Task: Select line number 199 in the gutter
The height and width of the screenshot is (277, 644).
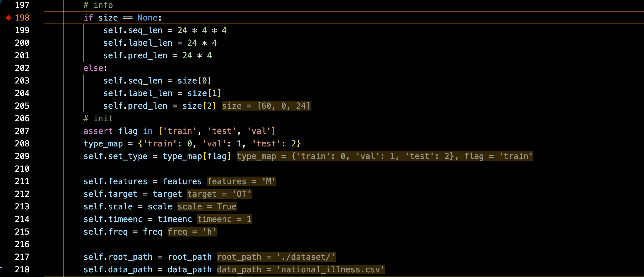Action: point(22,30)
